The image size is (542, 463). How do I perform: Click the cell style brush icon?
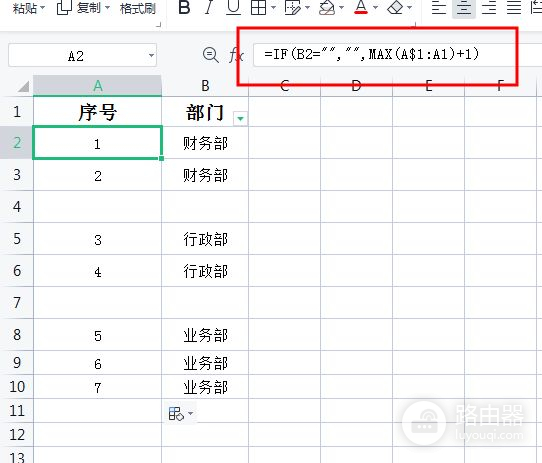tap(292, 7)
